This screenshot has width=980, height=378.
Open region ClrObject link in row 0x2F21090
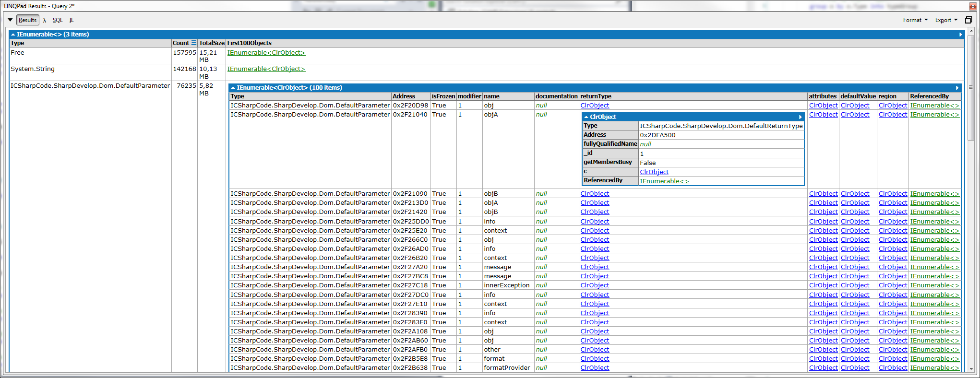point(893,194)
